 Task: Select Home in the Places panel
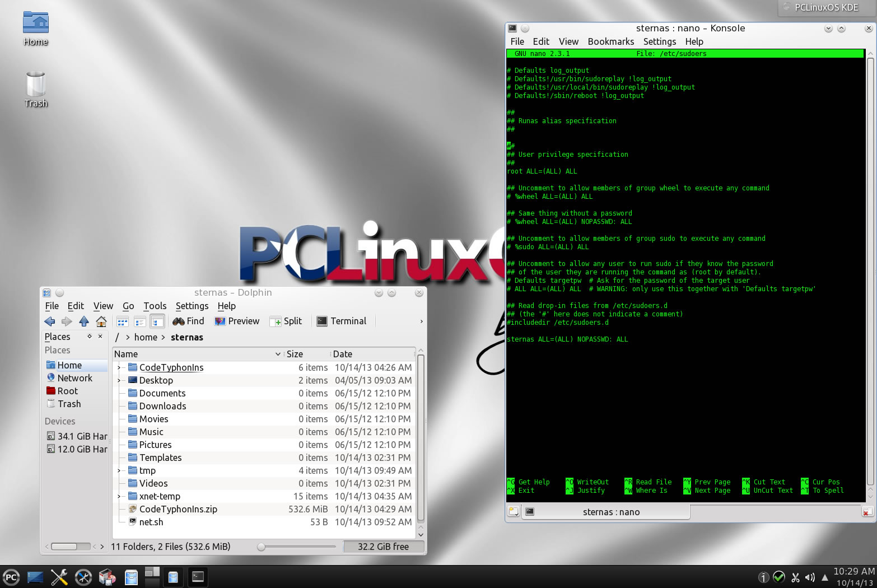coord(76,365)
